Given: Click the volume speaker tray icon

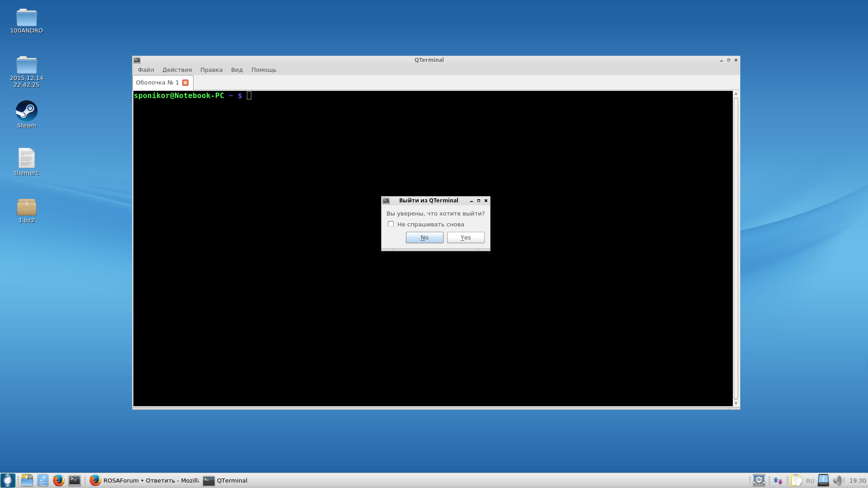Looking at the screenshot, I should tap(838, 480).
